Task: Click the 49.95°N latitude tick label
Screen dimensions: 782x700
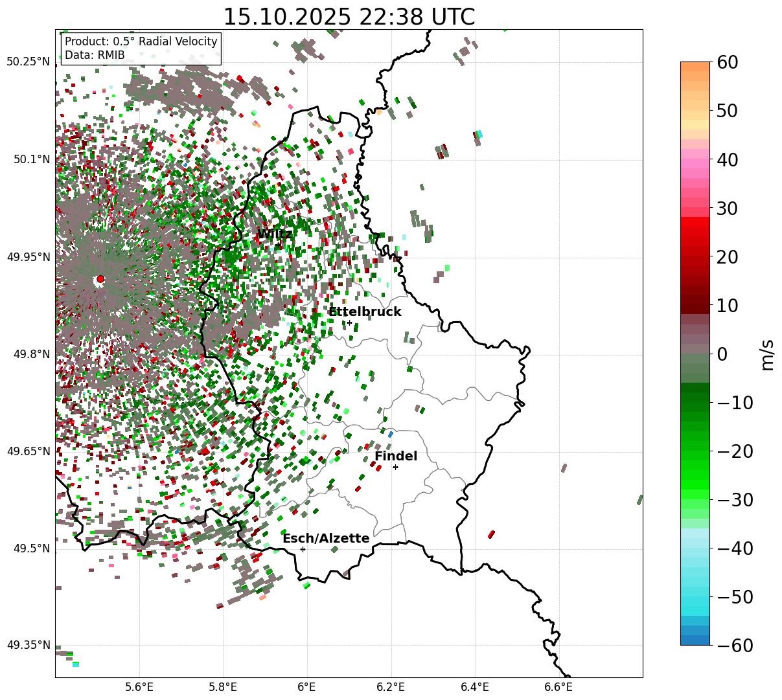Action: pos(29,257)
